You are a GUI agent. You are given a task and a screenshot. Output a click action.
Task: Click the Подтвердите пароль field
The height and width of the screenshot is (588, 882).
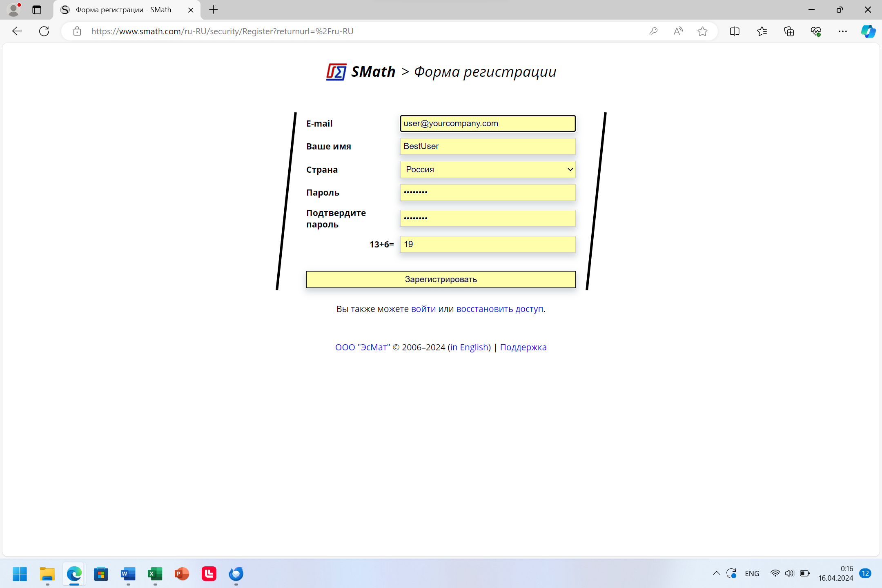pyautogui.click(x=488, y=218)
